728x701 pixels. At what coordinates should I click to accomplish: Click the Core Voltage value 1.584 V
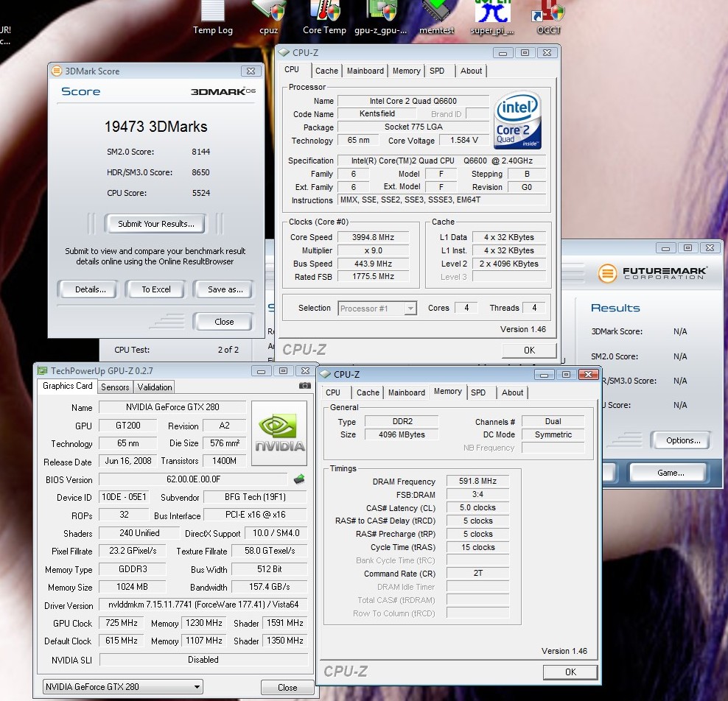(464, 140)
